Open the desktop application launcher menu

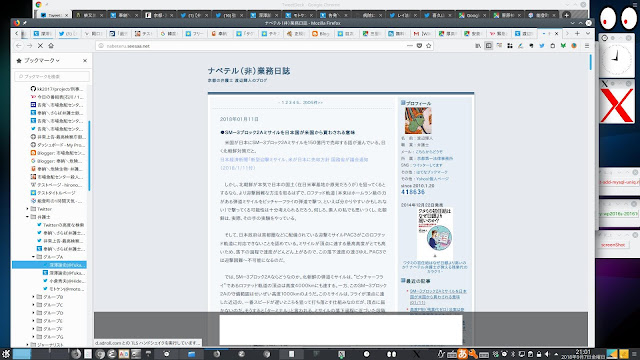coord(5,353)
